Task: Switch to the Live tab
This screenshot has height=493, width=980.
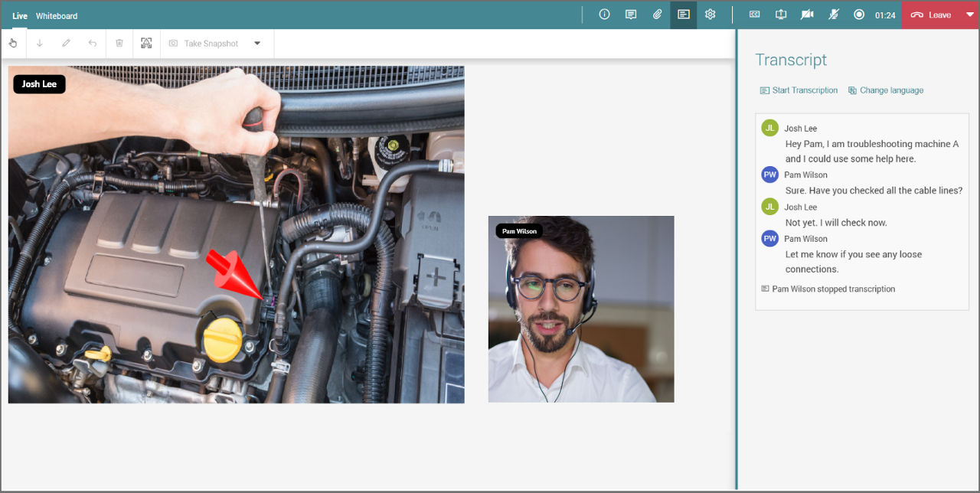Action: (x=20, y=15)
